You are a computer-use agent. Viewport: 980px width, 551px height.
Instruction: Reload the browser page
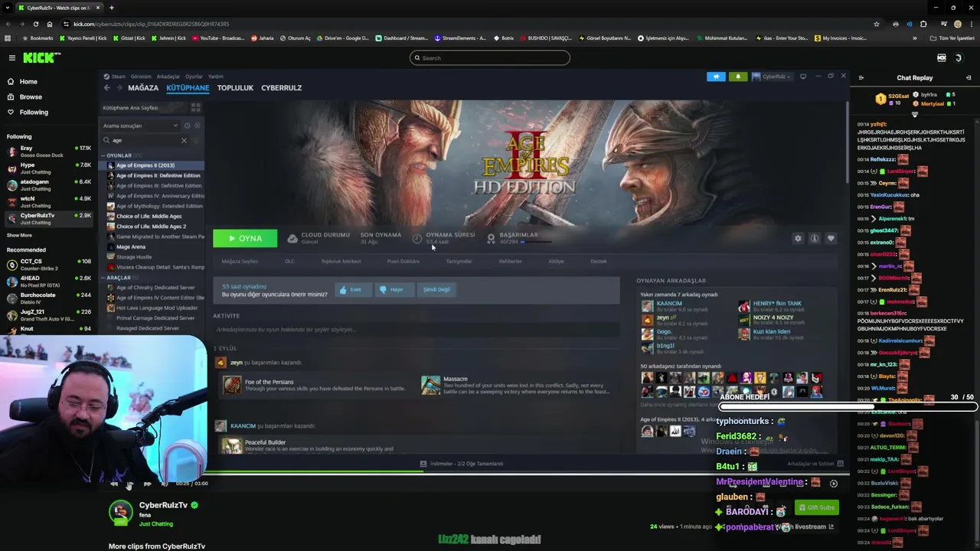point(36,24)
